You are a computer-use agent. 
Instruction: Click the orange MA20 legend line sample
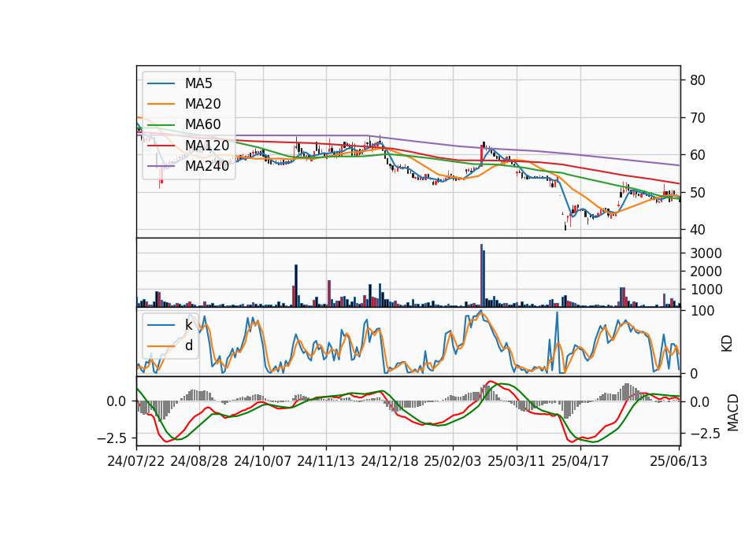[x=161, y=104]
